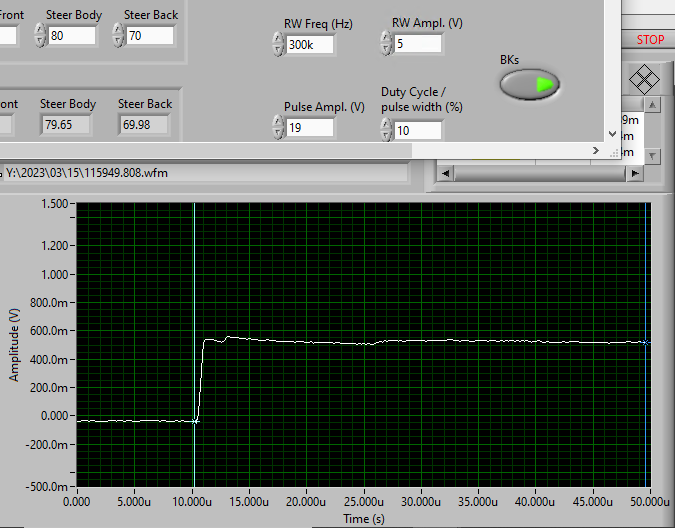675x528 pixels.
Task: Click the list scroll down arrow
Action: (653, 156)
